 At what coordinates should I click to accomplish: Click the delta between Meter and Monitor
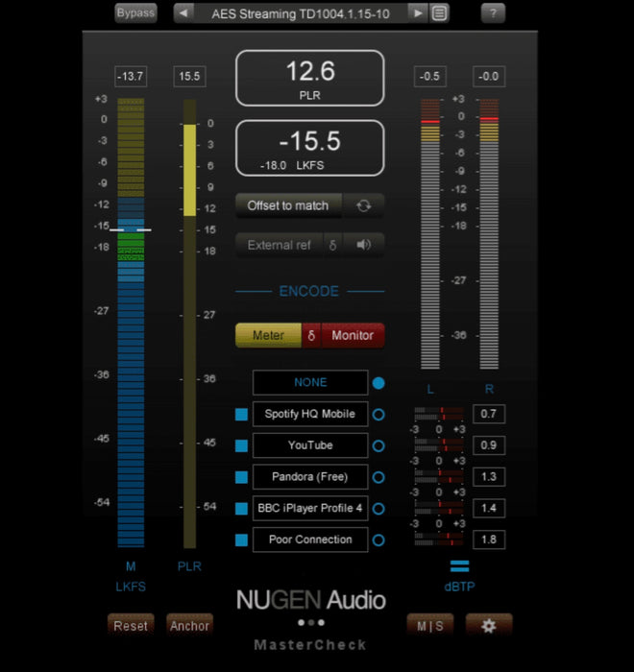point(311,335)
